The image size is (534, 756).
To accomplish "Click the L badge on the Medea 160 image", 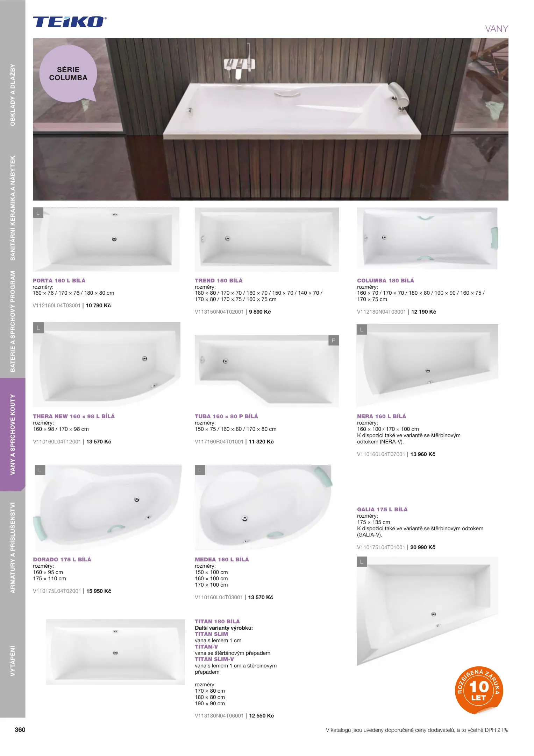I will 200,470.
